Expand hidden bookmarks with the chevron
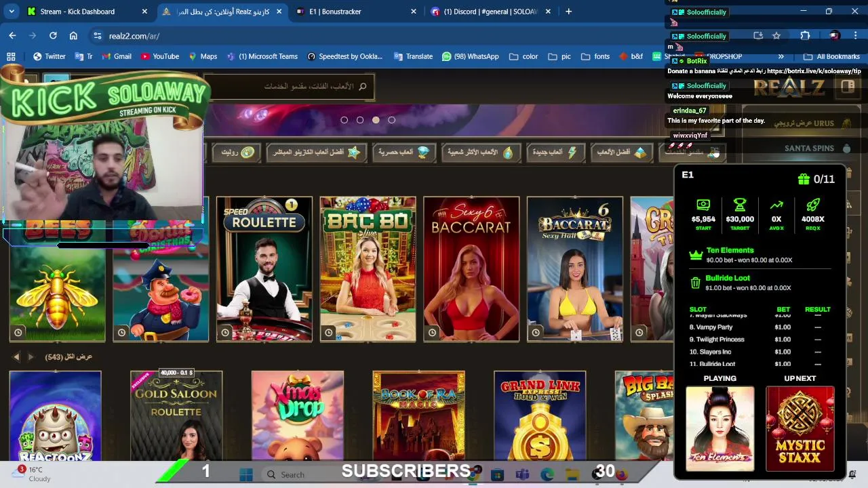Viewport: 868px width, 488px height. pyautogui.click(x=781, y=56)
